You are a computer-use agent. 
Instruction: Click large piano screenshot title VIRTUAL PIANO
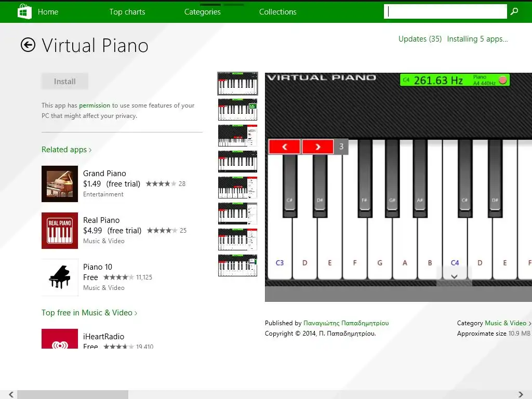(322, 78)
